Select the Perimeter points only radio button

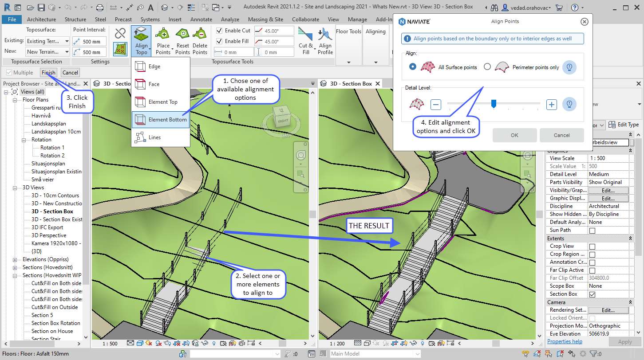click(487, 67)
